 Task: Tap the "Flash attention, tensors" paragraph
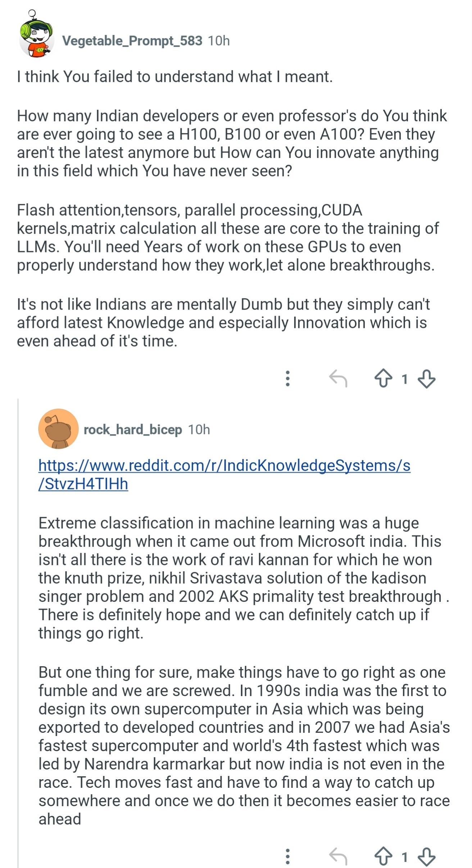(227, 238)
